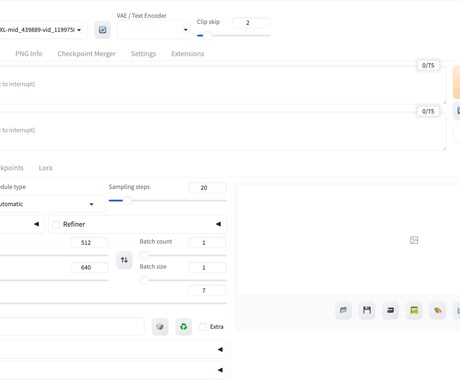Adjust the Batch size slider
This screenshot has width=460, height=380.
[183, 280]
